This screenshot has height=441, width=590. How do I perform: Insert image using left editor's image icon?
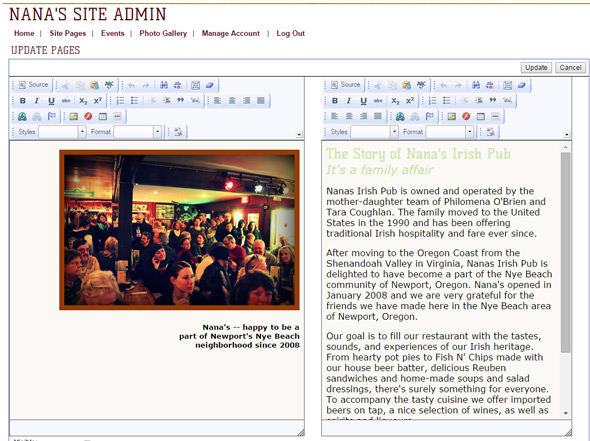pyautogui.click(x=74, y=117)
